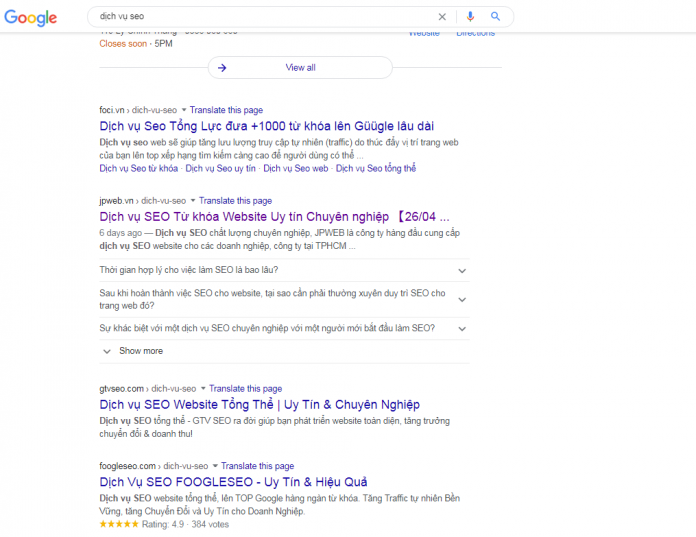The width and height of the screenshot is (696, 537).
Task: Translate the foogleseo.com page
Action: coord(257,466)
